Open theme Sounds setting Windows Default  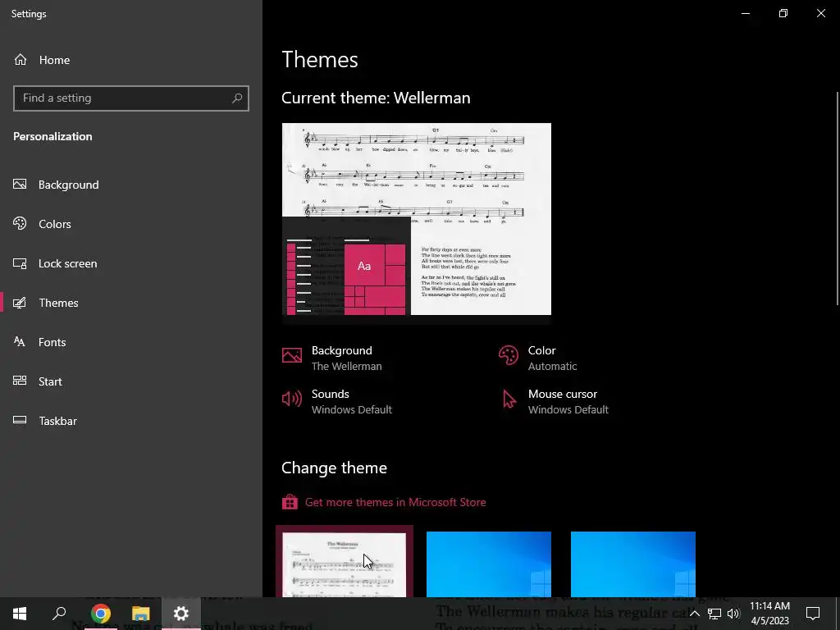351,401
